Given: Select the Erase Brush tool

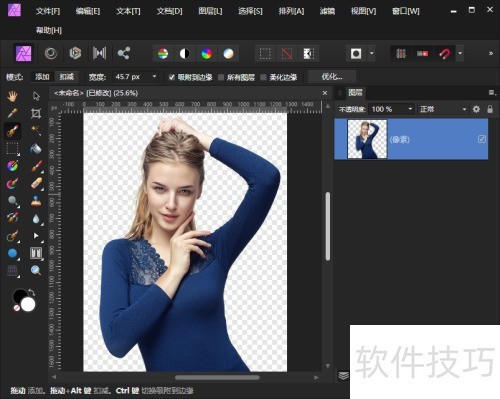Looking at the screenshot, I should pos(36,183).
